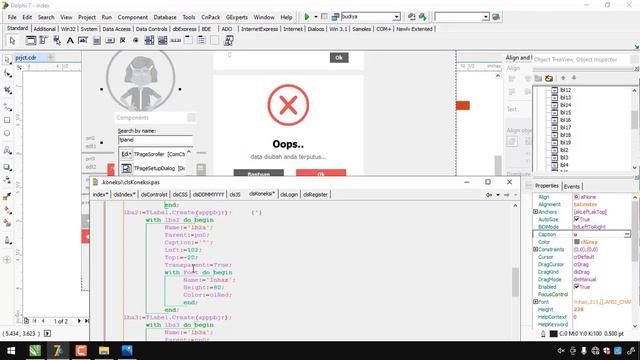Click the Caption property value field
Screen dimensions: 640x360
598,234
